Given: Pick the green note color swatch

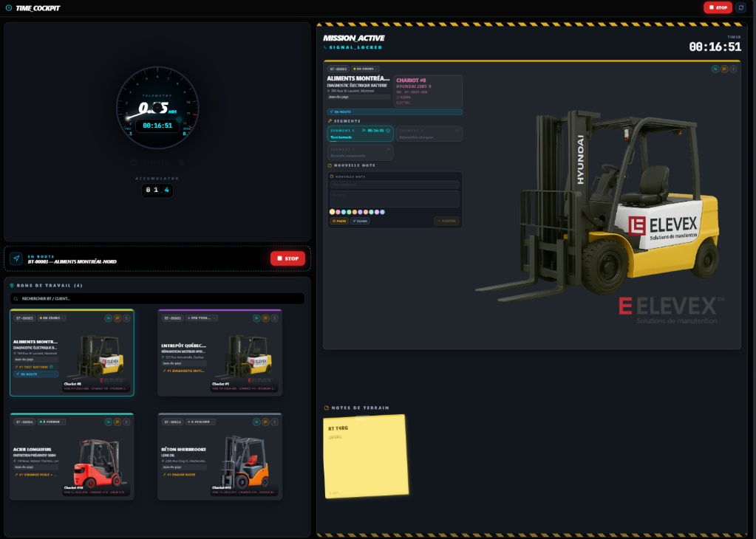Looking at the screenshot, I should [349, 212].
